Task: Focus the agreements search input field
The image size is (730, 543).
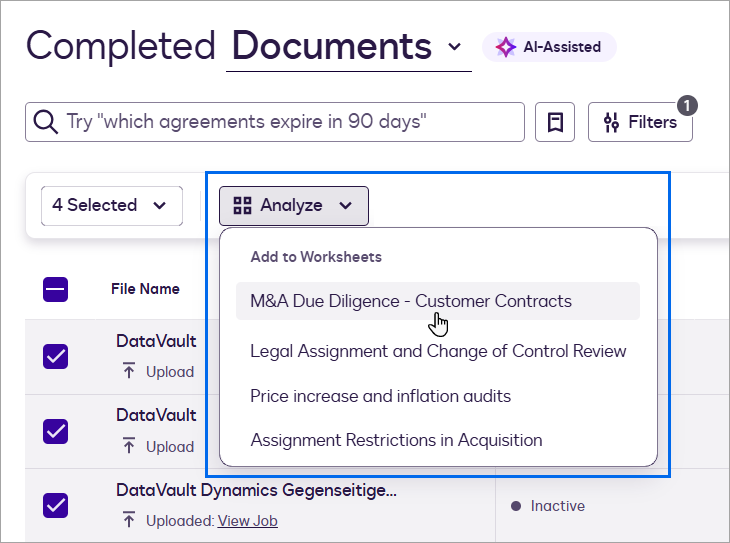Action: tap(275, 122)
